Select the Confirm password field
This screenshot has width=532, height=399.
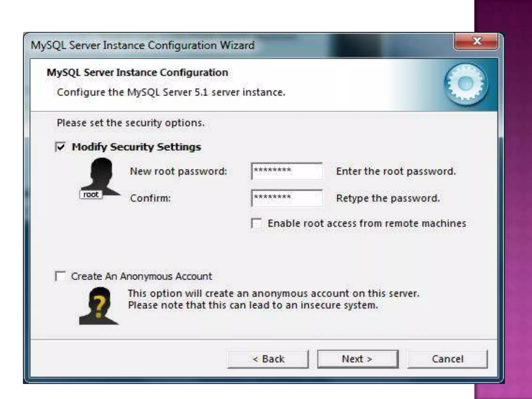pyautogui.click(x=287, y=198)
